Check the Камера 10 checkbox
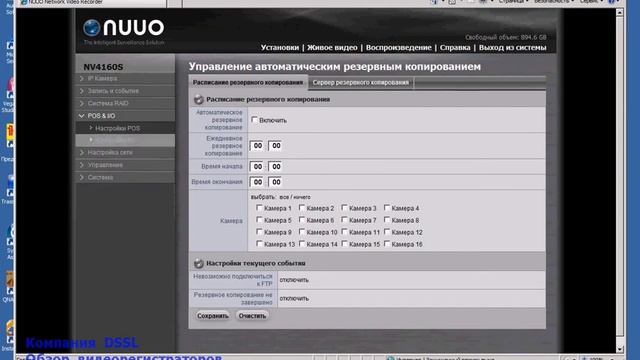640x360 pixels. [x=302, y=232]
